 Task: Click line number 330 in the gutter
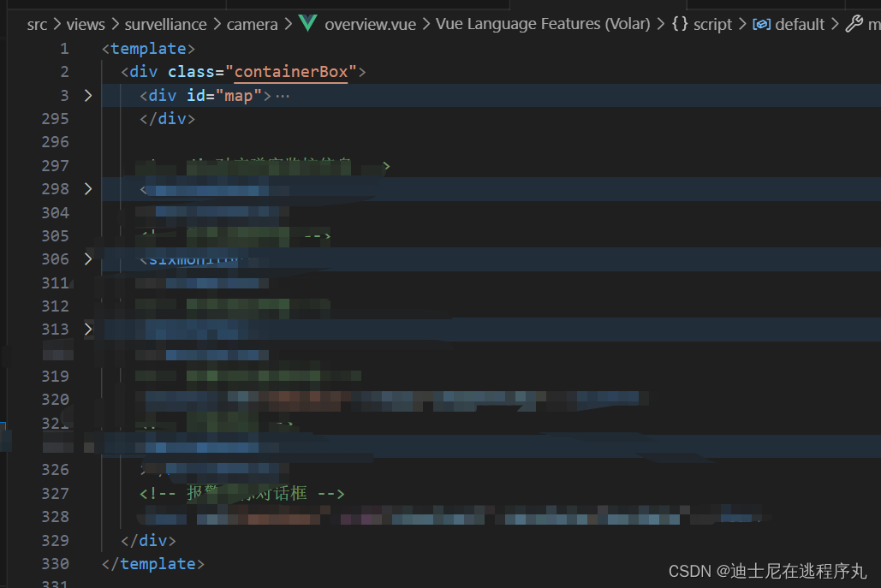click(55, 564)
